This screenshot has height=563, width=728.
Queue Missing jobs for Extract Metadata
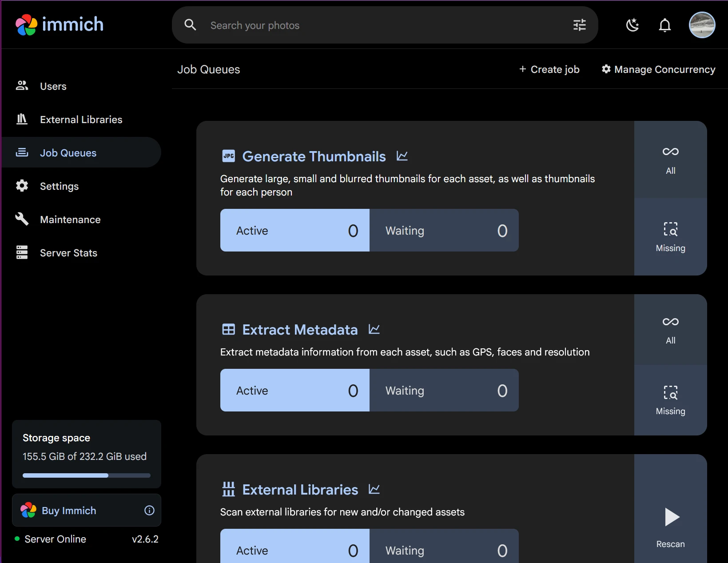670,399
